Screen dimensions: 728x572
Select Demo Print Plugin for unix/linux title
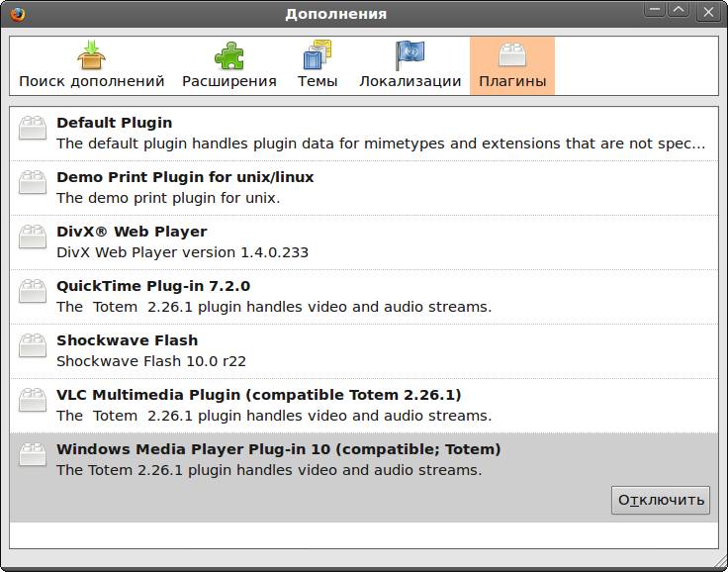185,177
